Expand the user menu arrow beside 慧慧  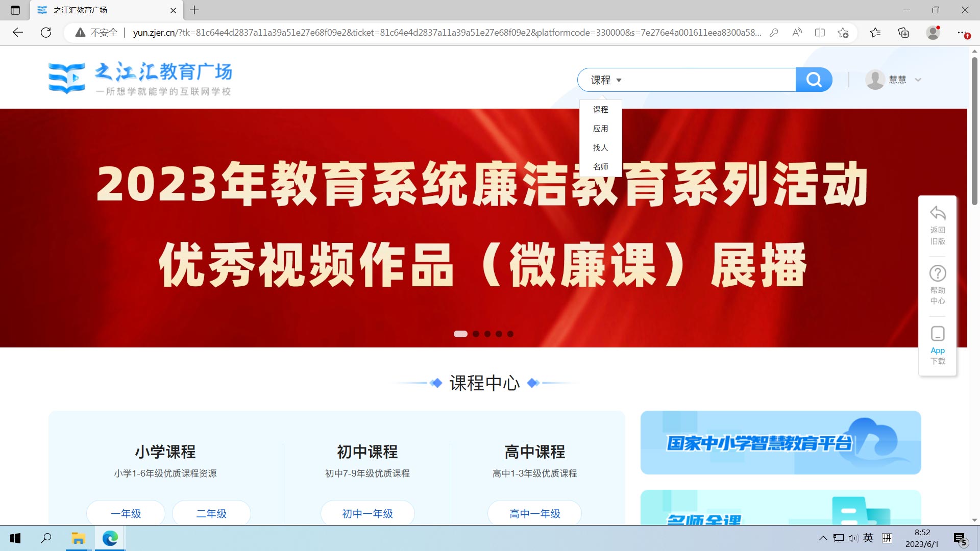tap(918, 80)
